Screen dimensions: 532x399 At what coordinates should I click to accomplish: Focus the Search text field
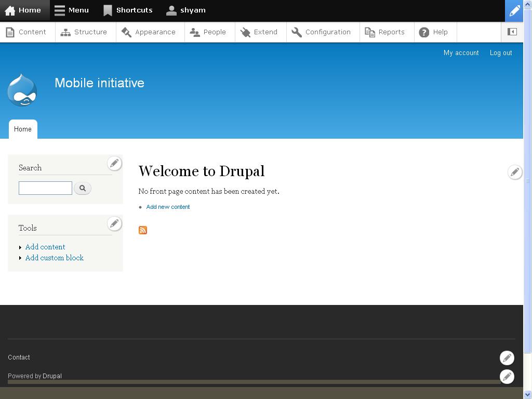click(46, 188)
